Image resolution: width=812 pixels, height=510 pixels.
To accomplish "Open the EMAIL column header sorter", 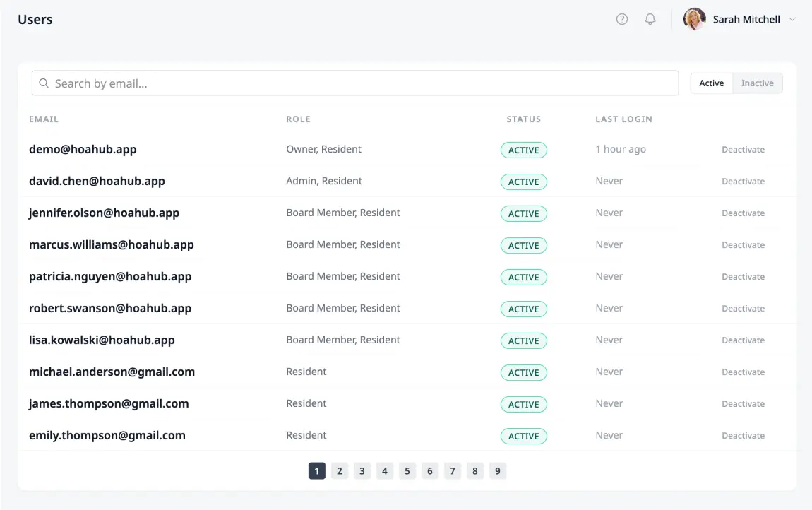I will (x=44, y=119).
